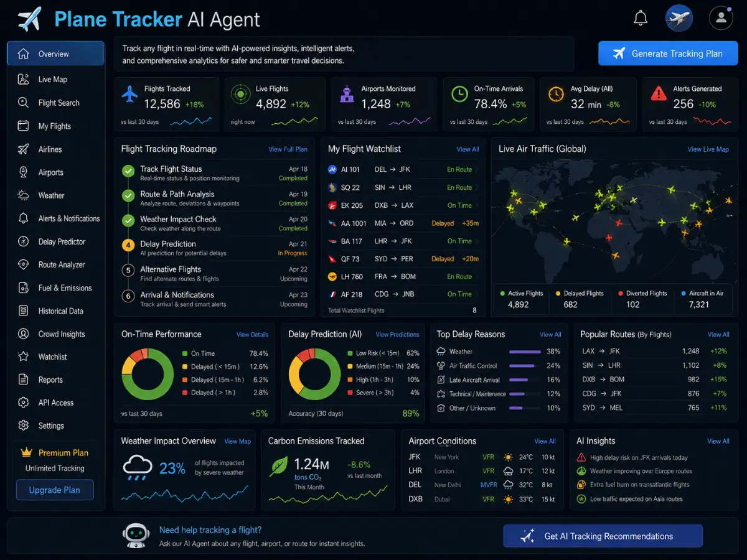Click View All in AI Insights
This screenshot has width=747, height=560.
click(718, 441)
